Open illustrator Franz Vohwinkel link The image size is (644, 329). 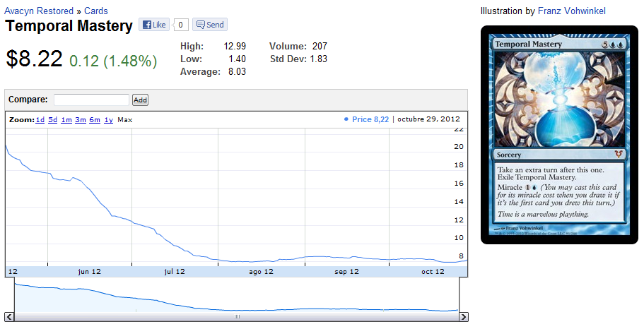tap(572, 11)
